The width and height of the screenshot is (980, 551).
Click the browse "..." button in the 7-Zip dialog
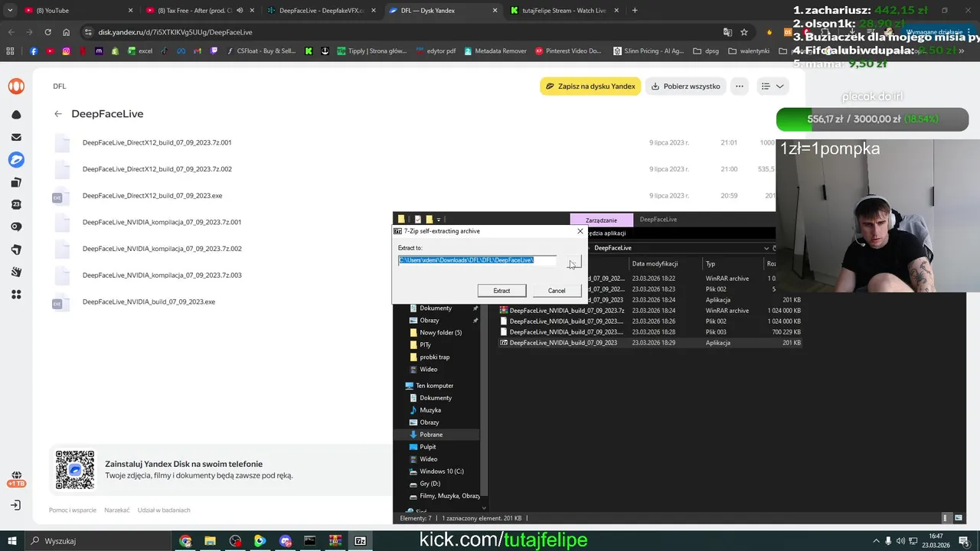(x=573, y=261)
